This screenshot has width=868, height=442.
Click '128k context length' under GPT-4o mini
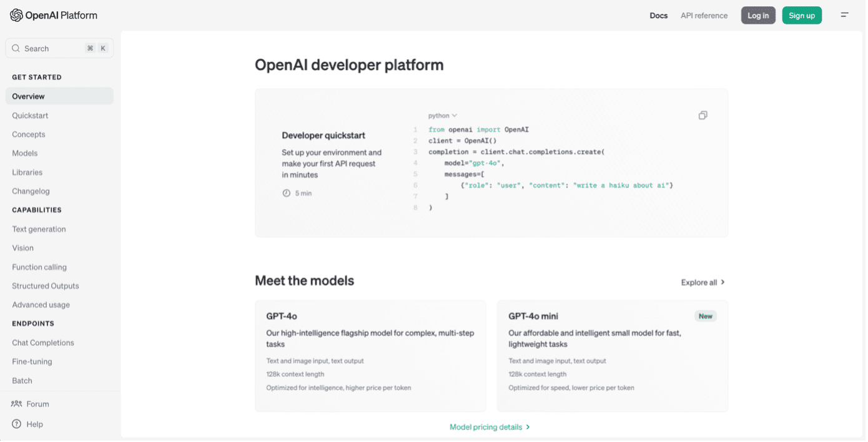point(538,375)
